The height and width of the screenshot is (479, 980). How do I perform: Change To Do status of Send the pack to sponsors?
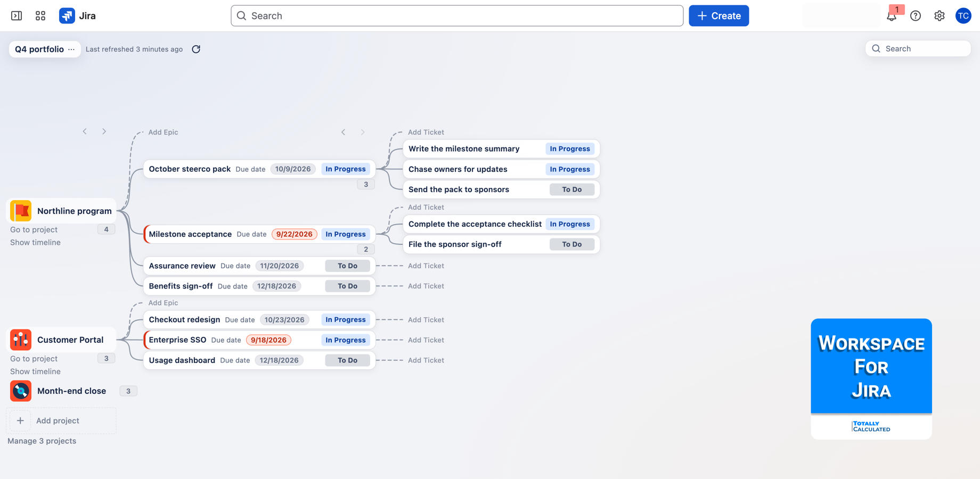pyautogui.click(x=572, y=189)
